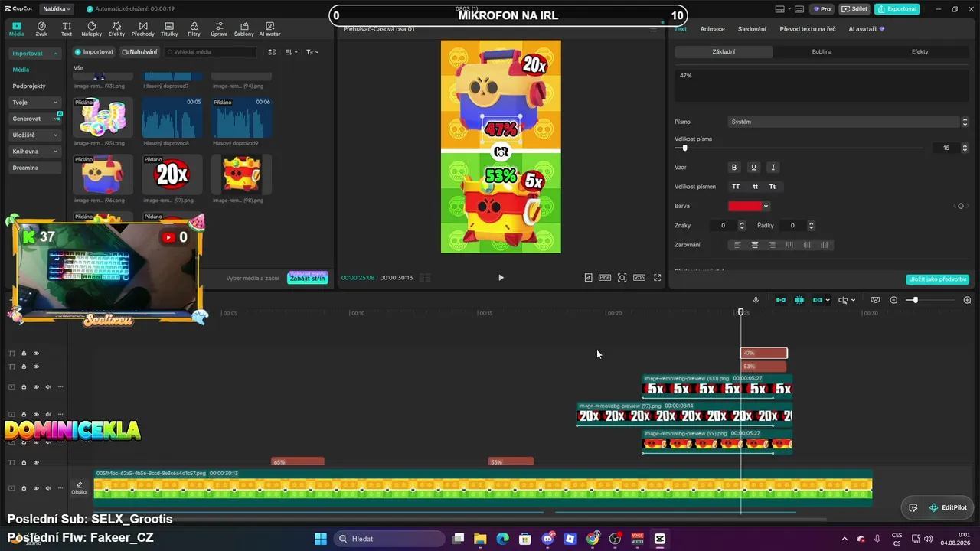Click the timeline zoom-in magnifier icon
The image size is (980, 551).
(967, 300)
